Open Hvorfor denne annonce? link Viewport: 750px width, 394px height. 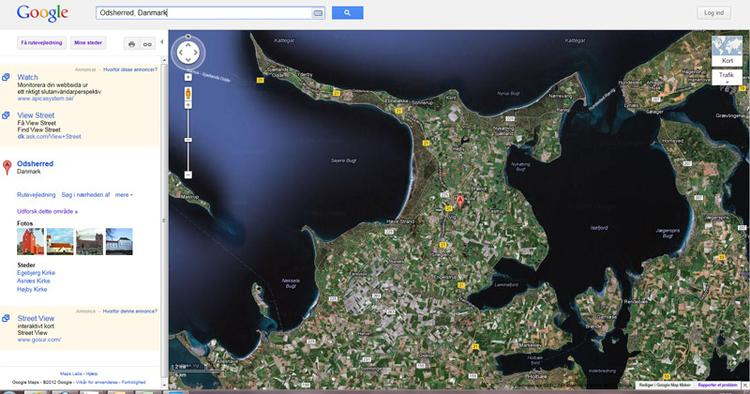pyautogui.click(x=130, y=311)
